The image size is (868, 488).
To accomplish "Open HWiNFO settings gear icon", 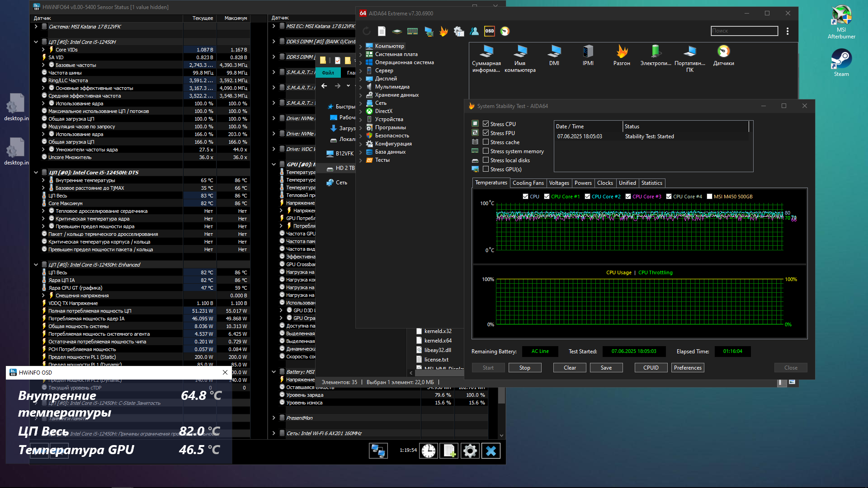I will click(470, 450).
